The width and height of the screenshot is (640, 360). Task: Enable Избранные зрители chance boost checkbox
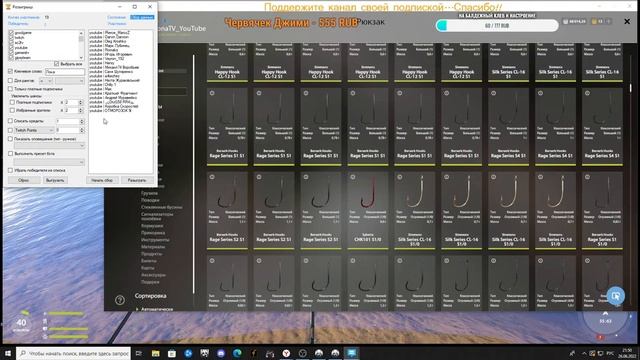12,110
